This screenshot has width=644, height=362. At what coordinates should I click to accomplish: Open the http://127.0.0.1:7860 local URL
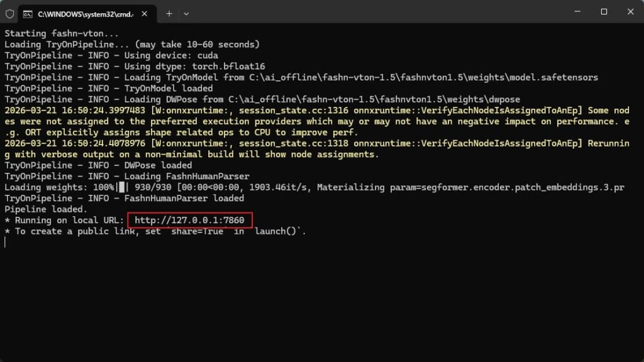pos(189,220)
